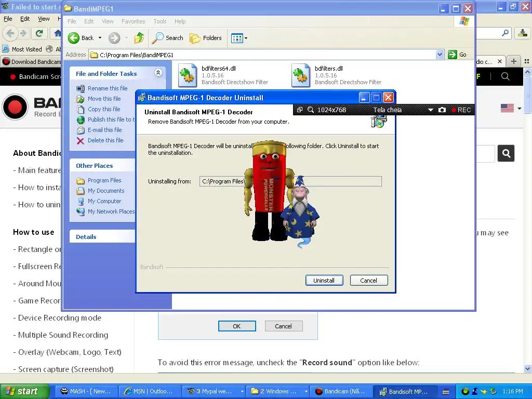
Task: Open the Edit menu in BandiMPEG1 window
Action: pyautogui.click(x=89, y=21)
